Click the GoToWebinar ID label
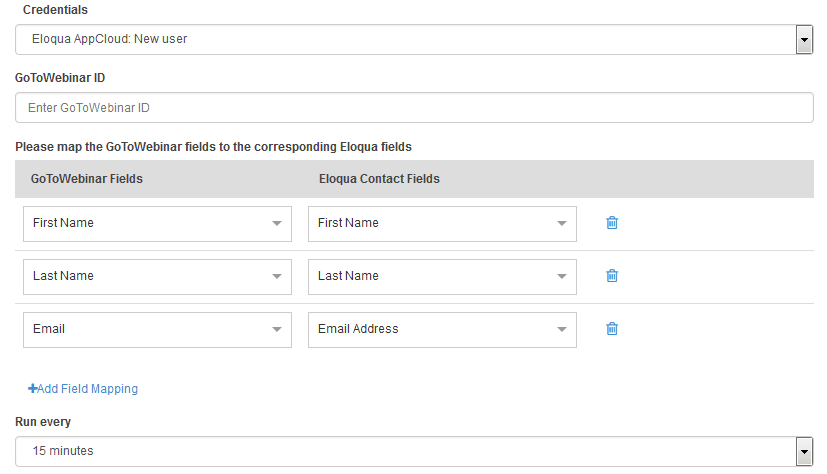This screenshot has width=827, height=474. 60,78
